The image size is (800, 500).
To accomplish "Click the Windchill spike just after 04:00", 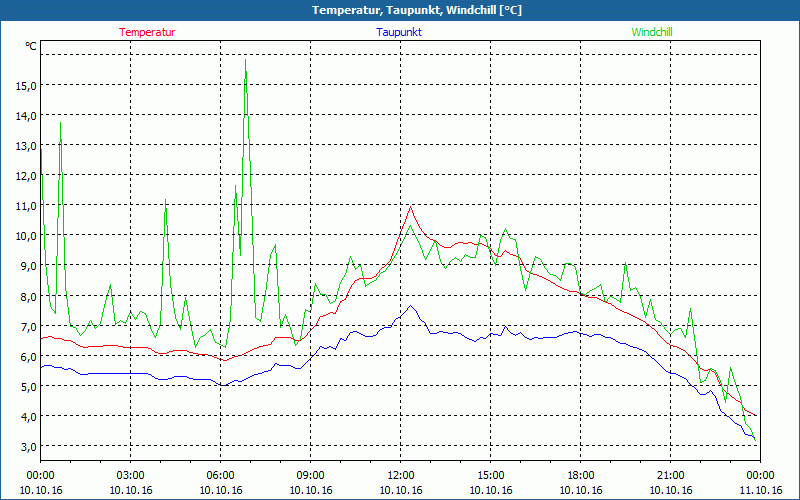I will click(x=165, y=200).
